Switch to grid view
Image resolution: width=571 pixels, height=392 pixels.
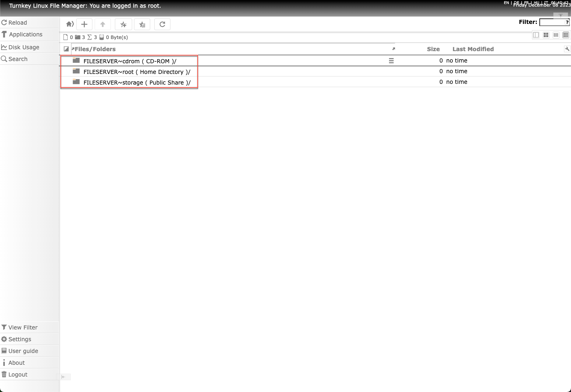click(x=546, y=35)
